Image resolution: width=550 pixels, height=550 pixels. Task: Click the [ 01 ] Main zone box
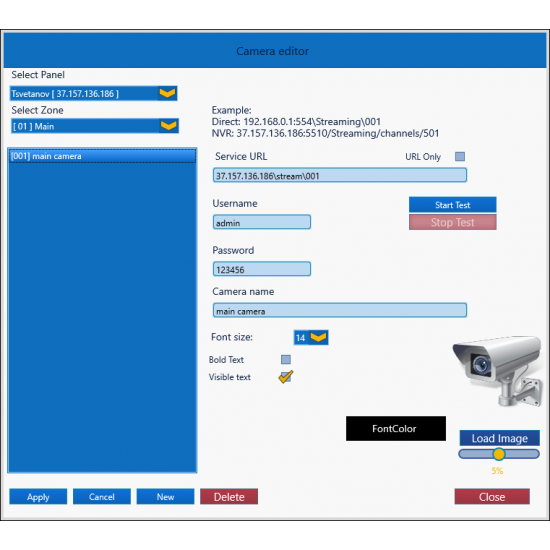pos(95,126)
